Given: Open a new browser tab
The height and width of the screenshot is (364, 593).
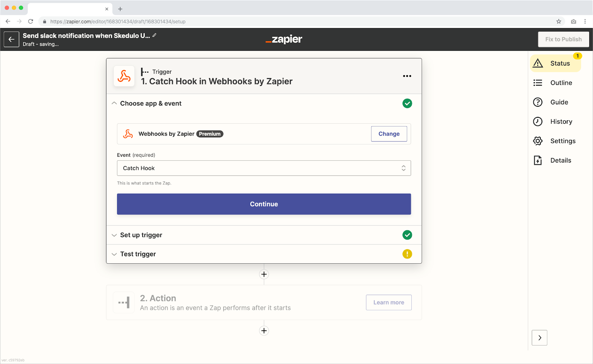Looking at the screenshot, I should [x=120, y=9].
